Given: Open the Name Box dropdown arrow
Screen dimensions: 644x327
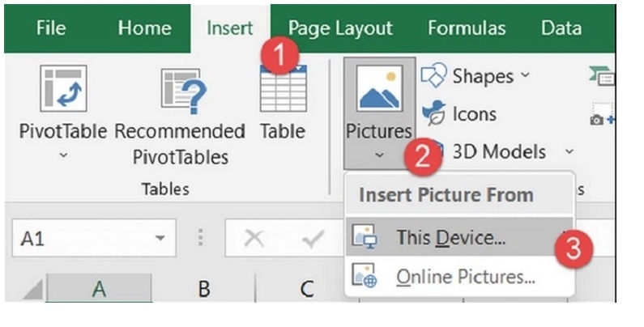Looking at the screenshot, I should pos(160,240).
